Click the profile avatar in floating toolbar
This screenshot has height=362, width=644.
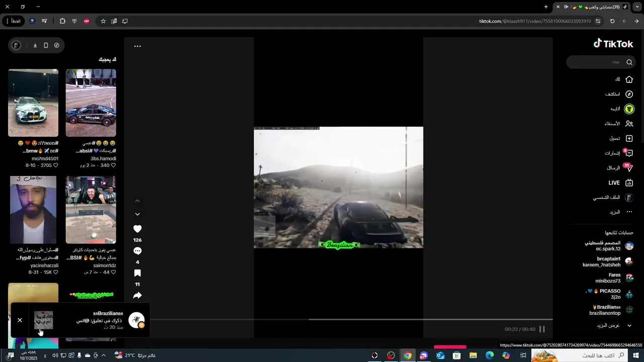pyautogui.click(x=16, y=45)
